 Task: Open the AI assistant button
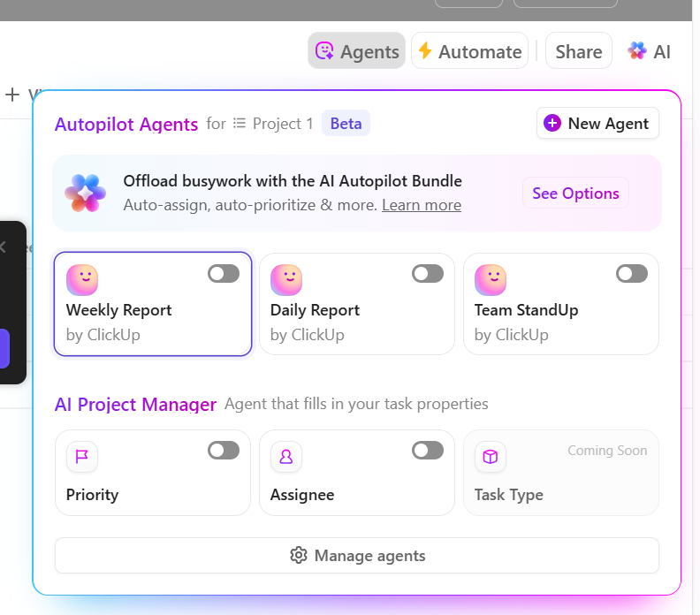[649, 51]
